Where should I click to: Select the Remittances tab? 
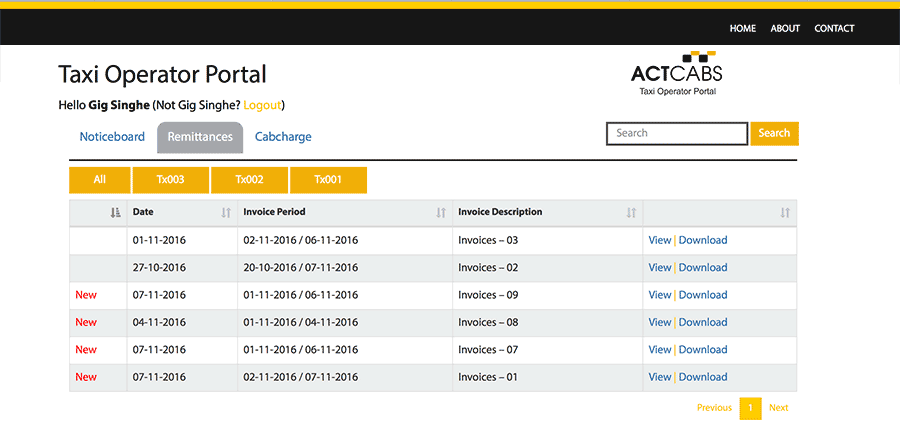pos(200,137)
